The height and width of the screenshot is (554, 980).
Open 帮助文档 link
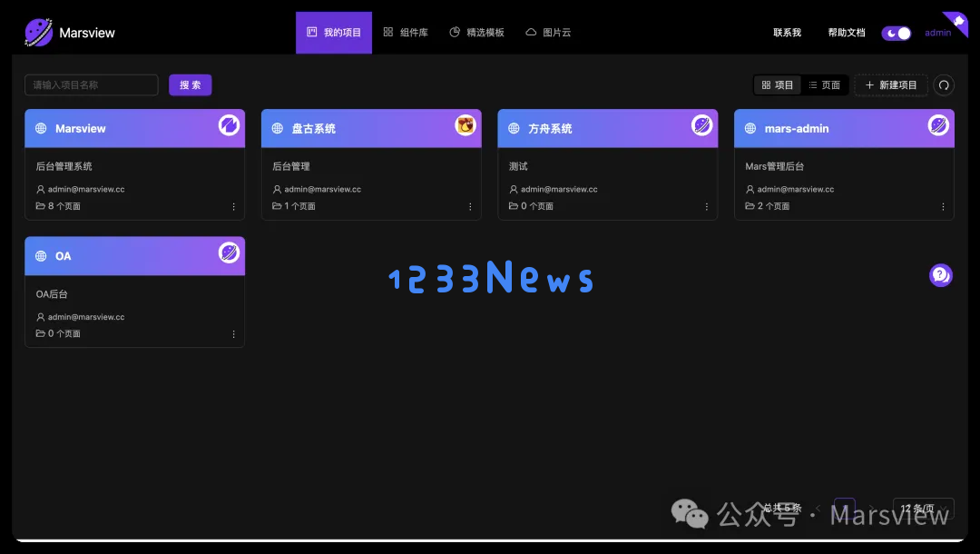click(x=847, y=33)
